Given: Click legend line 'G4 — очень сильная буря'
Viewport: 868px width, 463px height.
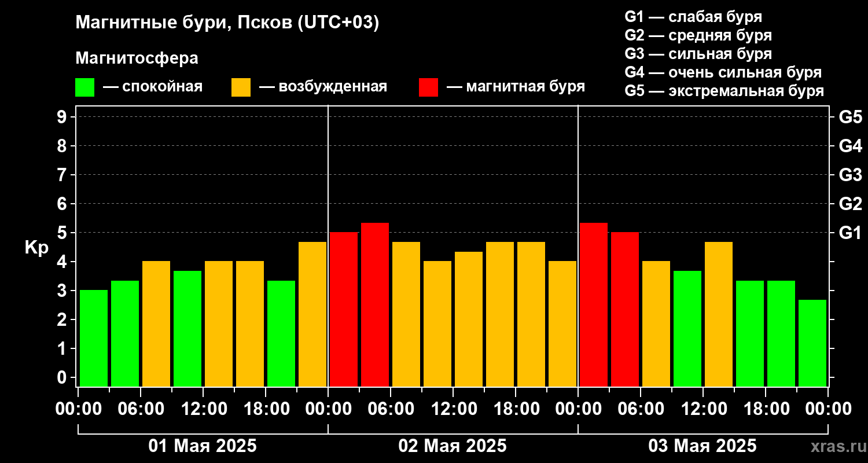Looking at the screenshot, I should (x=723, y=72).
